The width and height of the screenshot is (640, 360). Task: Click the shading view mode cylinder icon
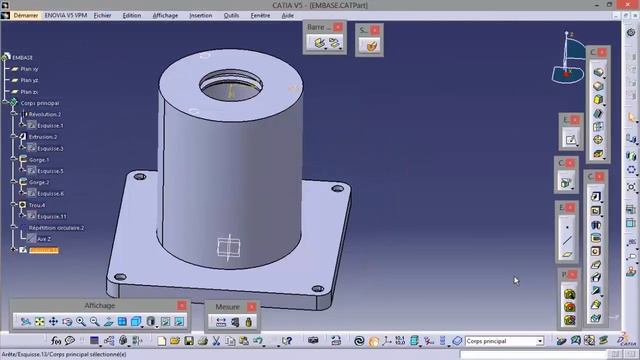pos(151,322)
